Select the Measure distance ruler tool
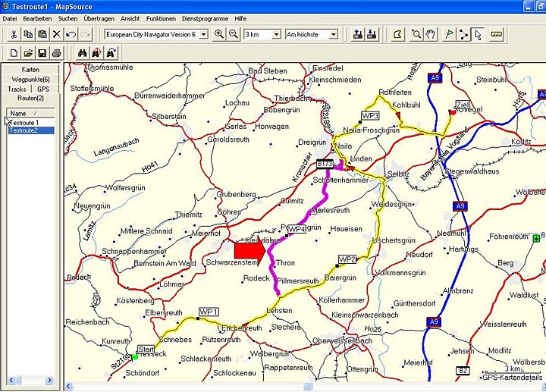The width and height of the screenshot is (546, 392). point(497,35)
